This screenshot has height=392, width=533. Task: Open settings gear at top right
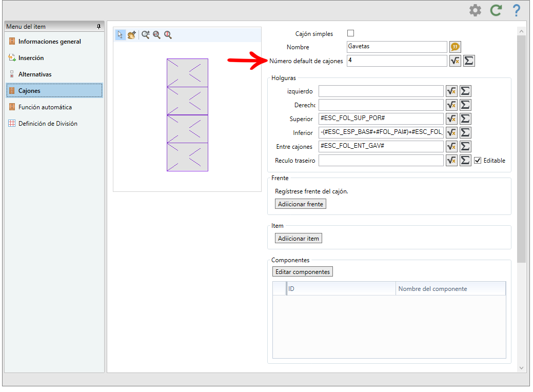[475, 10]
